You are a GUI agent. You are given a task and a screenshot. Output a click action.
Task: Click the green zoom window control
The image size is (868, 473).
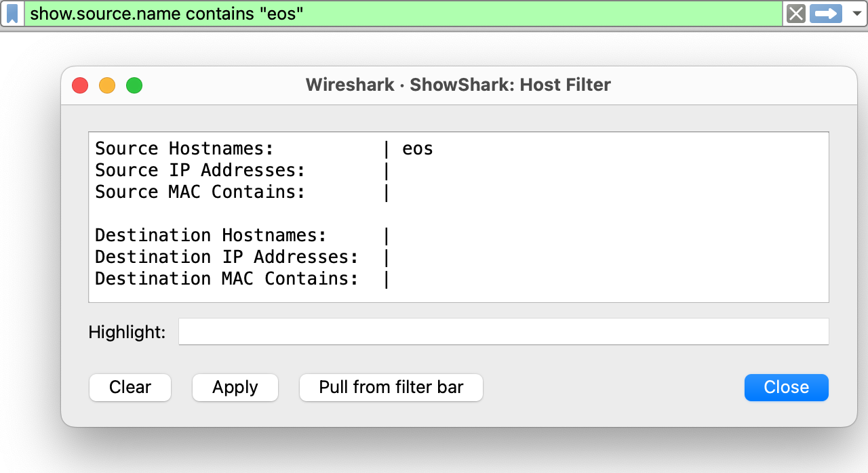(135, 85)
